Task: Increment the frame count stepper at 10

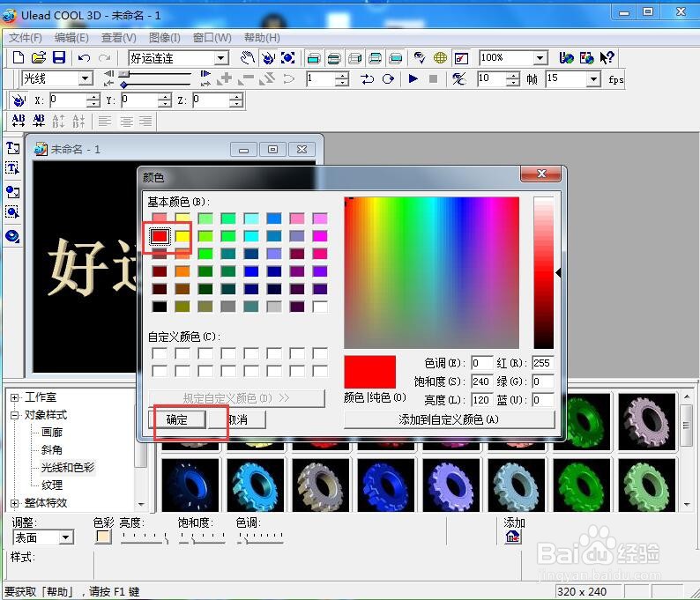Action: pyautogui.click(x=513, y=76)
